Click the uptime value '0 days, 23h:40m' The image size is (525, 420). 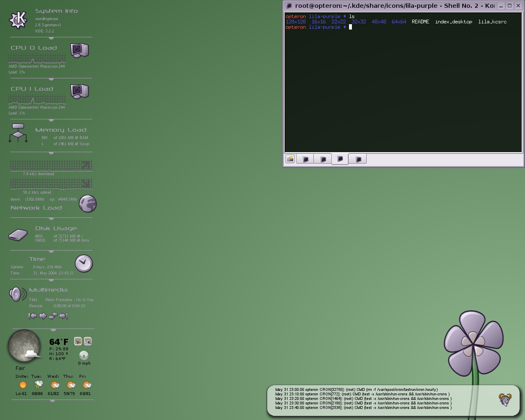pyautogui.click(x=48, y=267)
